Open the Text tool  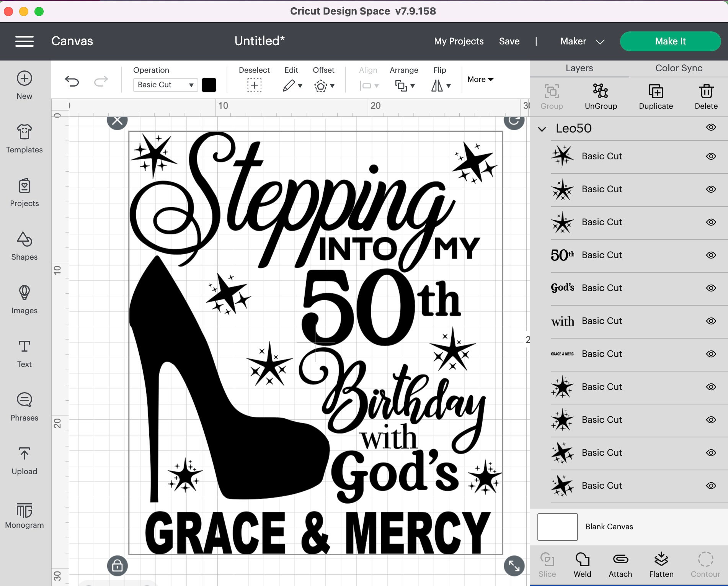[x=24, y=354]
